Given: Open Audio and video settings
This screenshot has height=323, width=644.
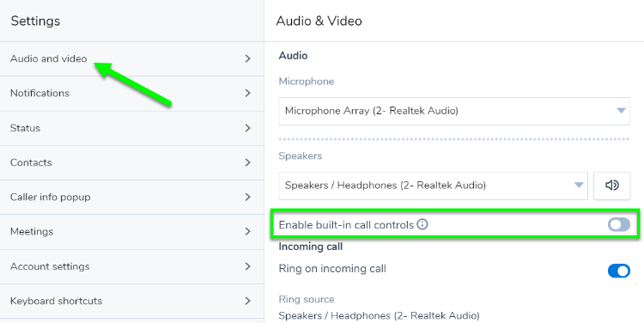Looking at the screenshot, I should [132, 58].
